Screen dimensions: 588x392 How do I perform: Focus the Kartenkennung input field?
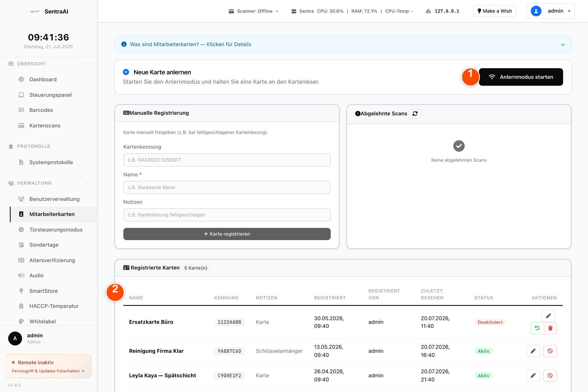[x=227, y=160]
